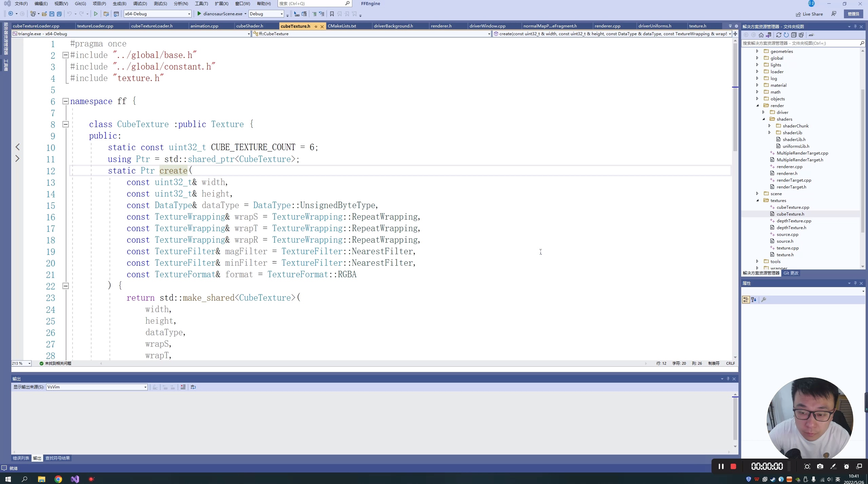868x484 pixels.
Task: Click the Home icon in Solution Explorer
Action: point(761,35)
